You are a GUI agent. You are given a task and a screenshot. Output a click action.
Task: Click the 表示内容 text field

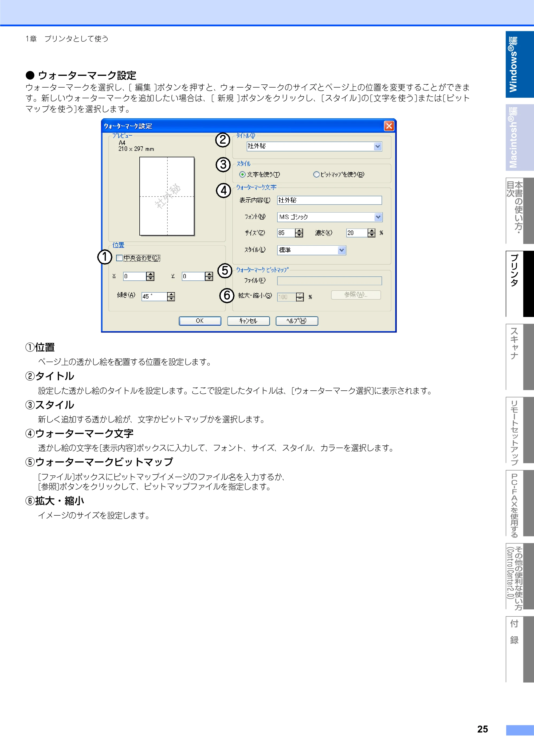coord(329,200)
